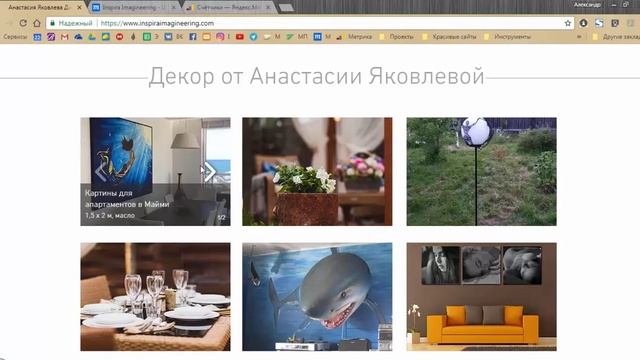Open the MП green bookmark
The width and height of the screenshot is (640, 360).
pos(297,37)
